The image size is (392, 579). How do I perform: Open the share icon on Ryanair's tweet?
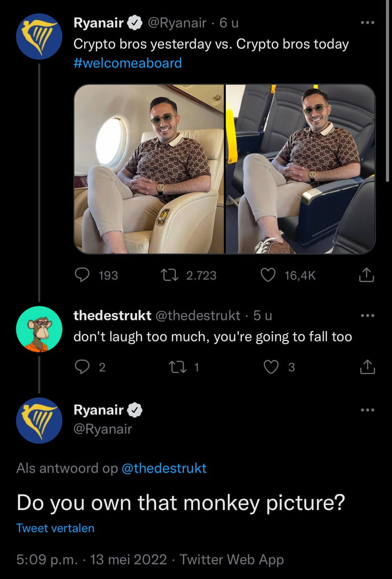367,275
